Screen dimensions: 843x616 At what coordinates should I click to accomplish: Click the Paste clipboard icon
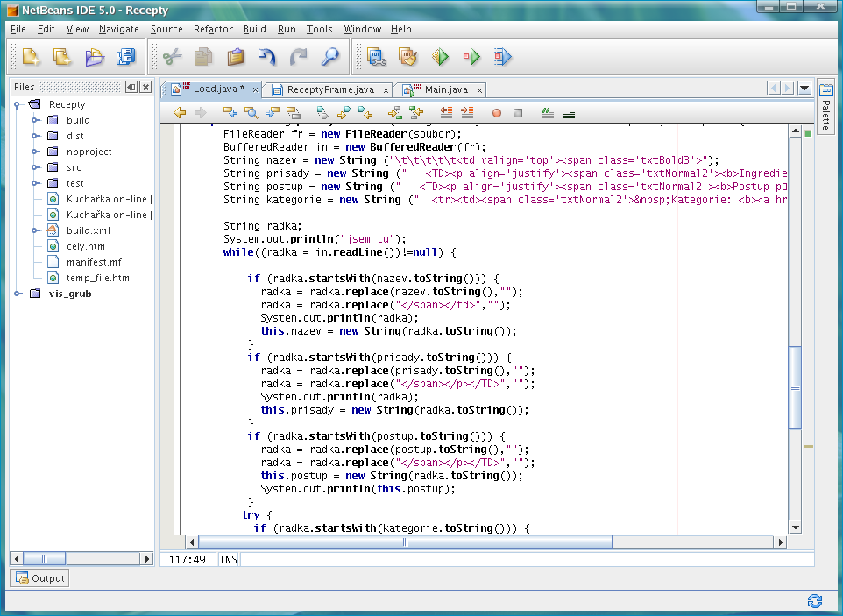point(236,58)
